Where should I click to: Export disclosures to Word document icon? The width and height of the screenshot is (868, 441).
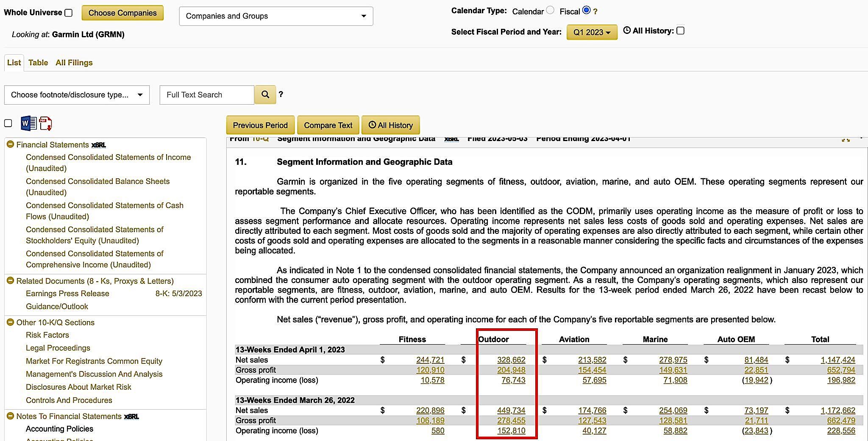click(x=28, y=123)
